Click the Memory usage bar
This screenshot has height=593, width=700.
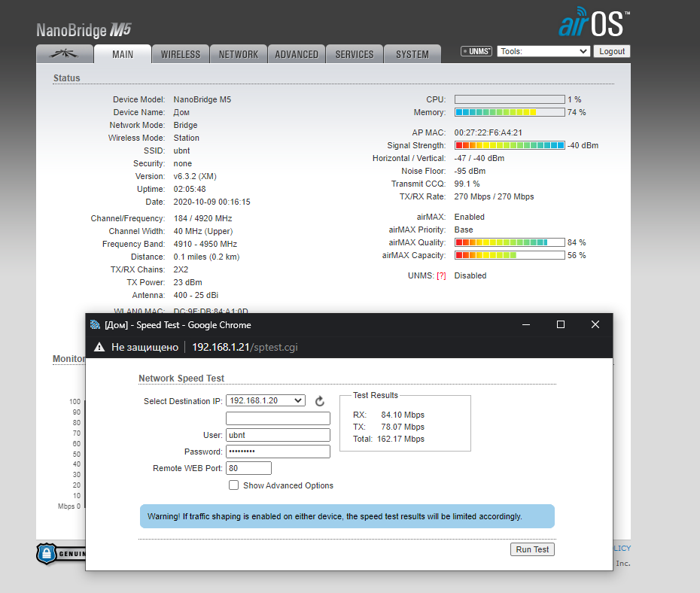510,112
